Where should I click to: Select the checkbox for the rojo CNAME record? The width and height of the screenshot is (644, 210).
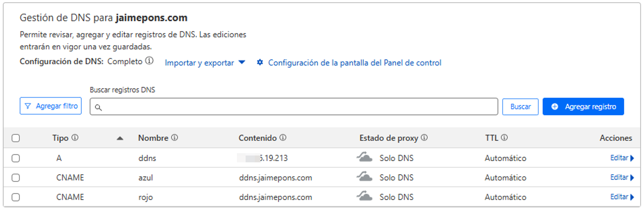pyautogui.click(x=16, y=197)
